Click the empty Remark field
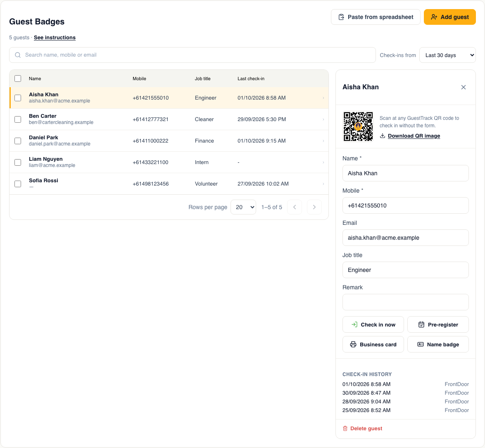485x448 pixels. pyautogui.click(x=406, y=302)
